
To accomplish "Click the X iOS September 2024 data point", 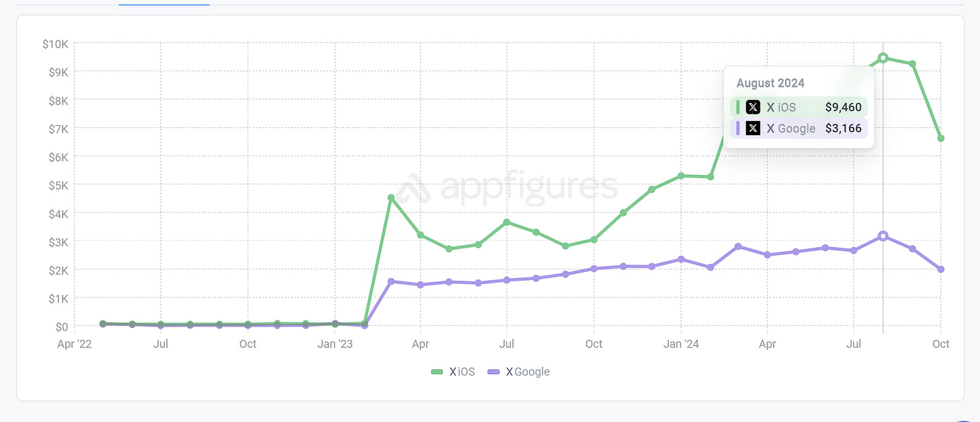I will pyautogui.click(x=912, y=64).
